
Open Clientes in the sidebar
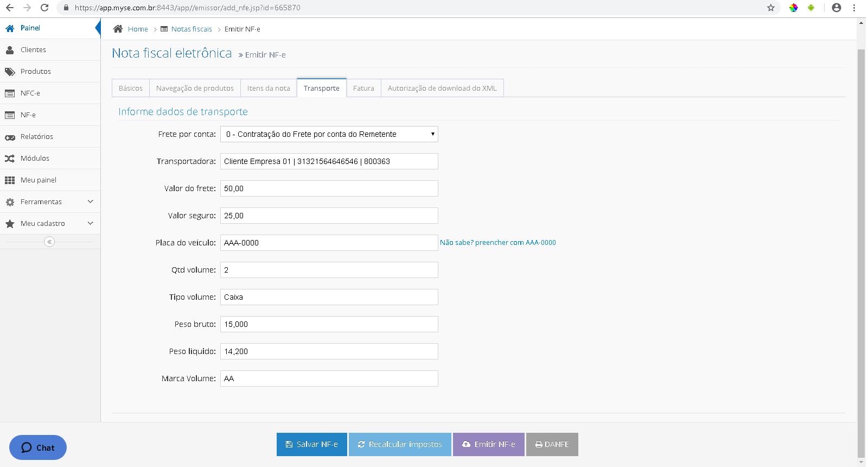point(50,50)
